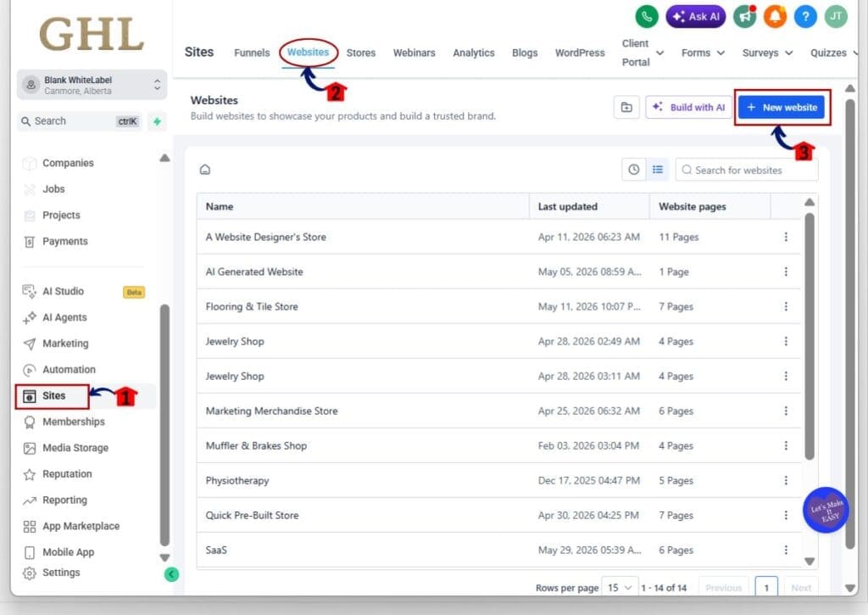Open Mobile App in the sidebar

tap(68, 552)
